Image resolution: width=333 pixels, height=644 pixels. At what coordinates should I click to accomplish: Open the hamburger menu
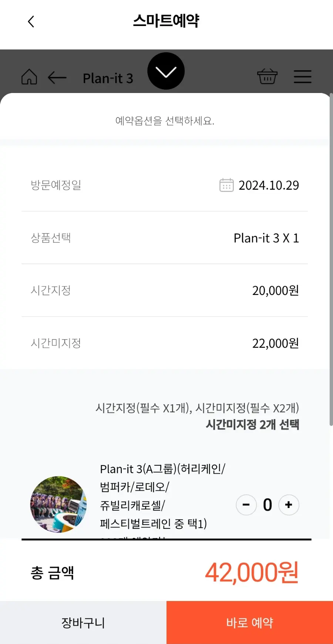(x=302, y=77)
